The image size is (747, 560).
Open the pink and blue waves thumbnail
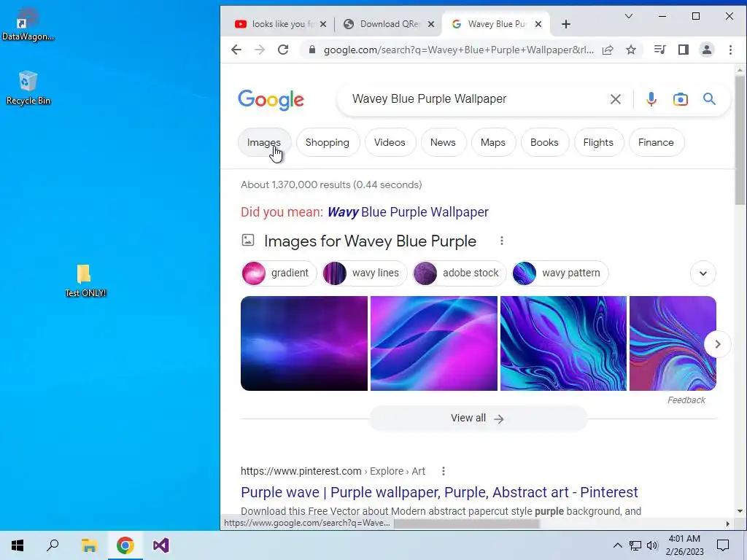(x=434, y=343)
